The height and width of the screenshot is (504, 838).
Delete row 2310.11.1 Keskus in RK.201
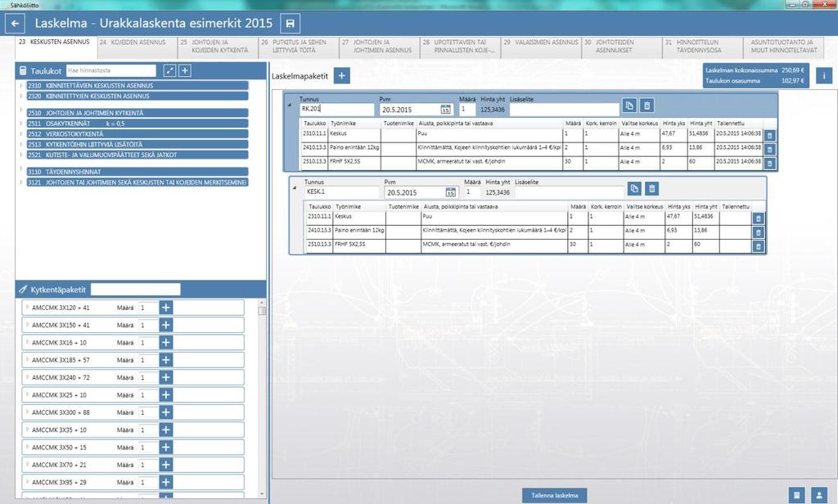pos(769,136)
